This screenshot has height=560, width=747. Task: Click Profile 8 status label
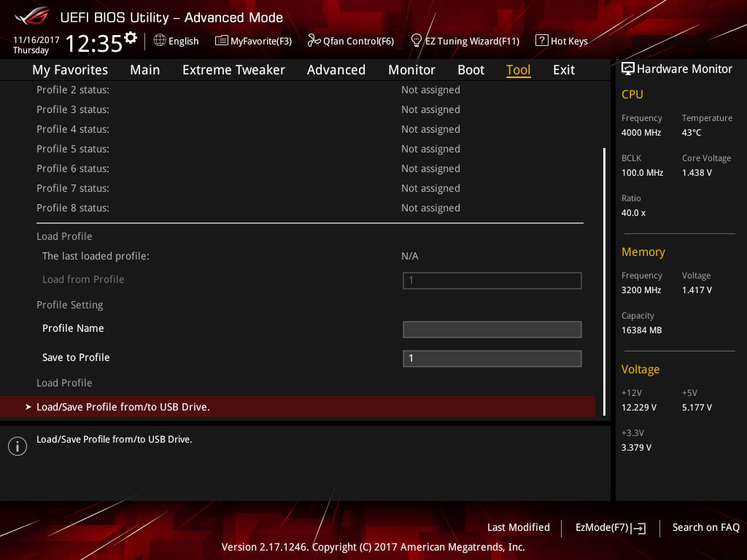(73, 208)
